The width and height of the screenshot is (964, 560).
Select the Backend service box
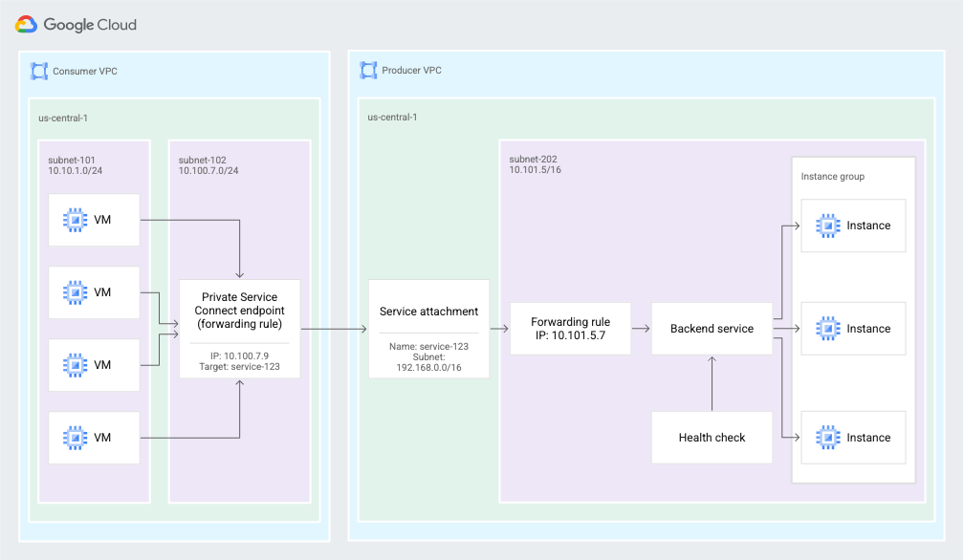[x=712, y=328]
